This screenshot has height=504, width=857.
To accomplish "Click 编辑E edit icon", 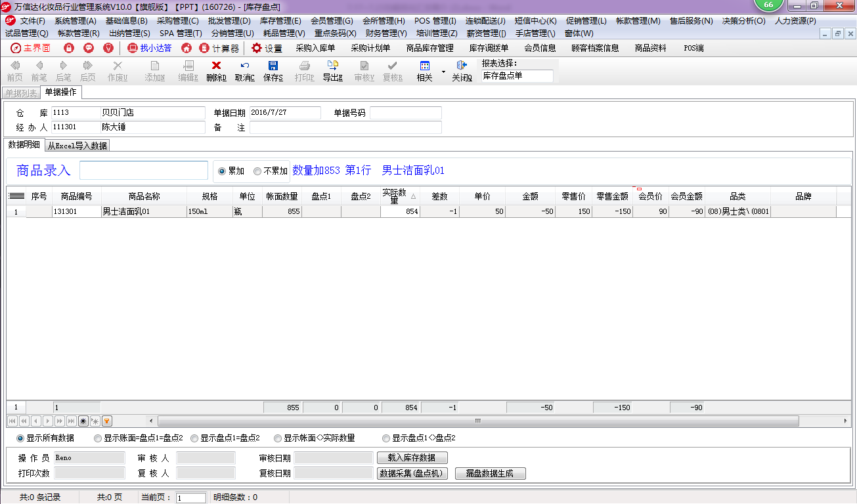I will (x=188, y=66).
